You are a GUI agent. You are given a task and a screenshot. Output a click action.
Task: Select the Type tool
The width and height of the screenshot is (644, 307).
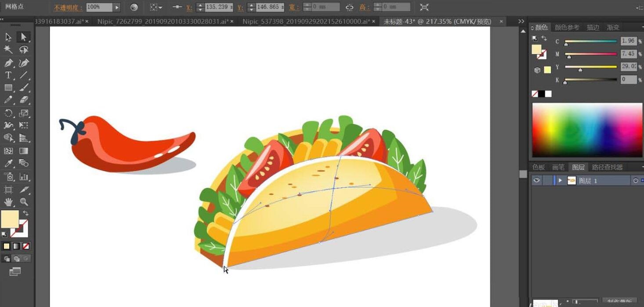point(8,75)
